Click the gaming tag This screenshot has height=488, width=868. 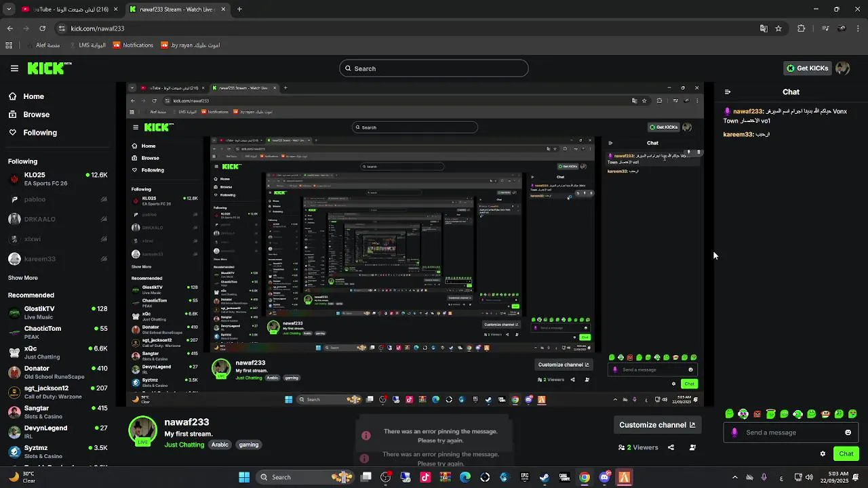249,445
